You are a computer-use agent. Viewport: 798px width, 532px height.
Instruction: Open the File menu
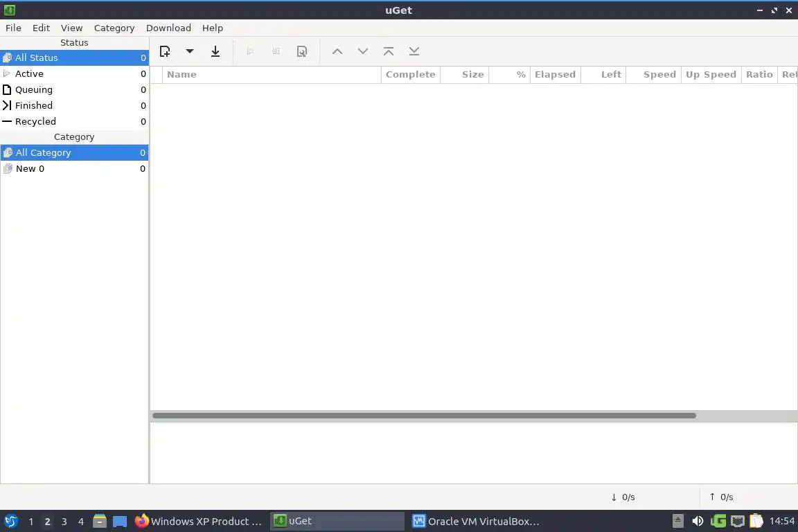click(13, 28)
